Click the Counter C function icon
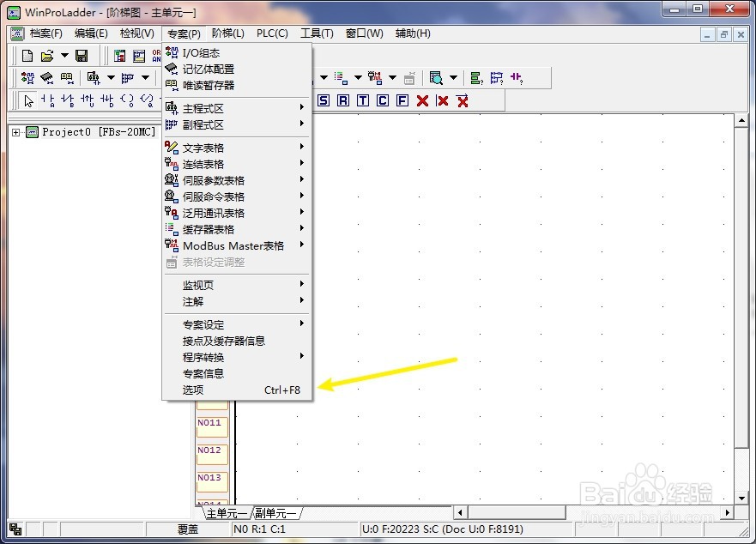Viewport: 756px width, 544px height. 383,100
